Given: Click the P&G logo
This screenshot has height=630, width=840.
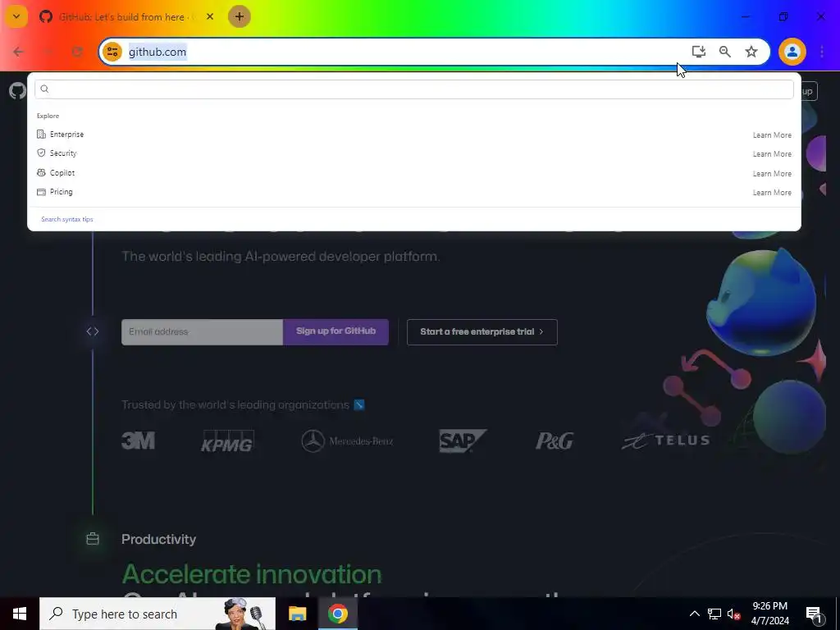Looking at the screenshot, I should 555,441.
